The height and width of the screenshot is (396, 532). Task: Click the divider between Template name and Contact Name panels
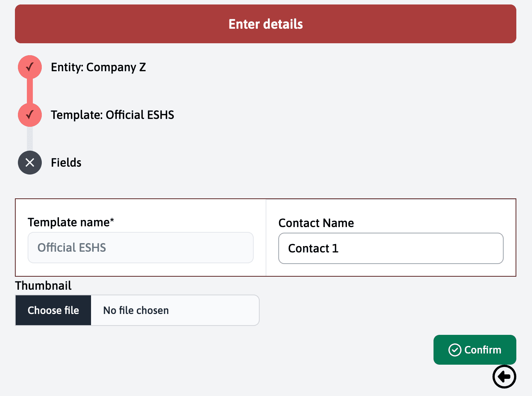[266, 238]
